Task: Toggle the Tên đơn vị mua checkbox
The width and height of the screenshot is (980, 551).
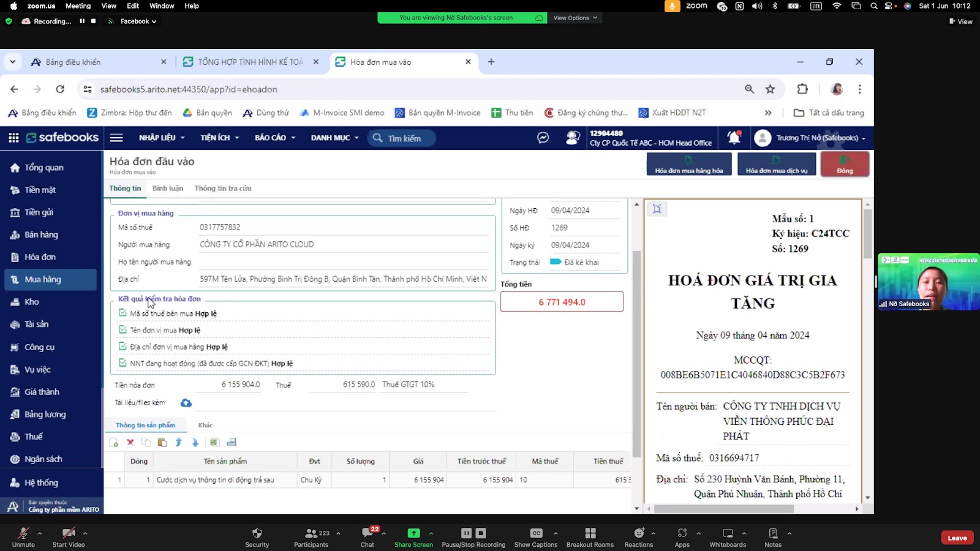Action: pos(123,329)
